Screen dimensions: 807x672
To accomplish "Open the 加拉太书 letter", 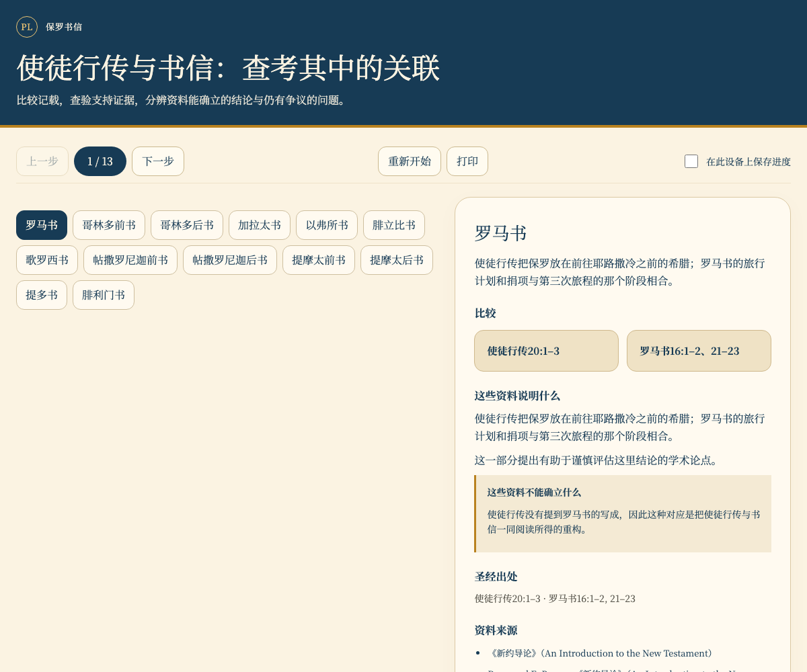I will tap(260, 225).
